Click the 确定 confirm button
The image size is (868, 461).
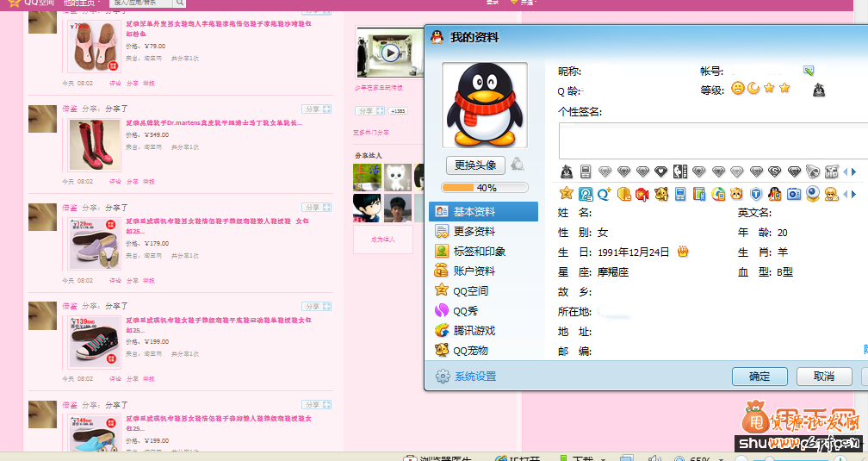coord(759,377)
